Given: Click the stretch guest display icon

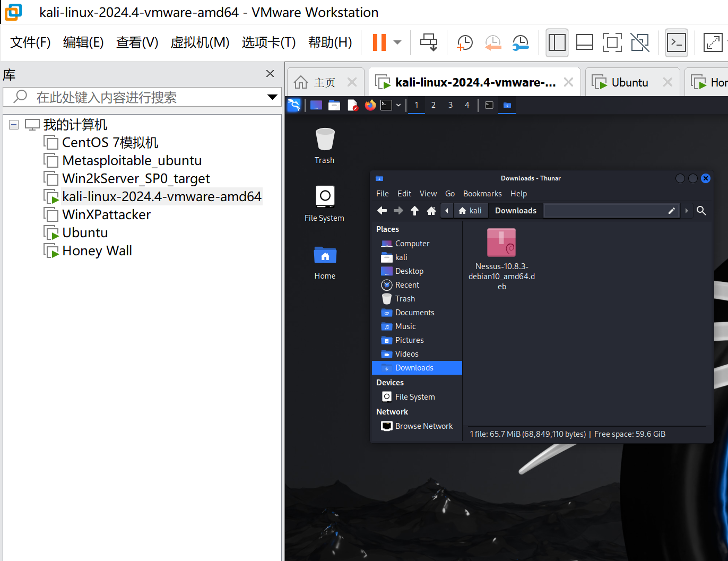Looking at the screenshot, I should point(713,42).
